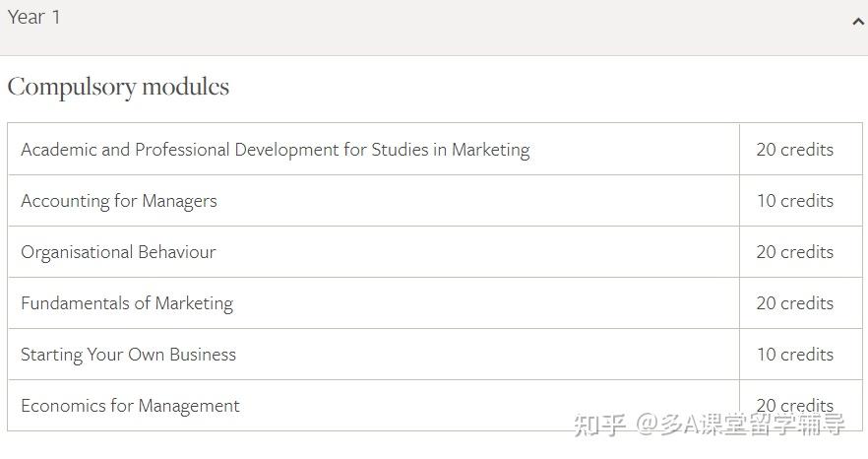The image size is (868, 459).
Task: Click the Fundamentals of Marketing credits value
Action: coord(794,303)
